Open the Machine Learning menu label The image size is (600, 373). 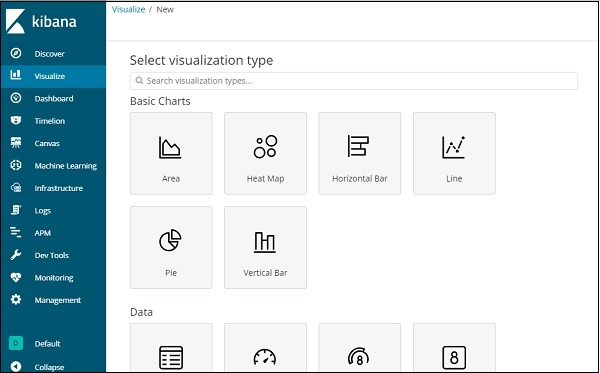tap(65, 166)
